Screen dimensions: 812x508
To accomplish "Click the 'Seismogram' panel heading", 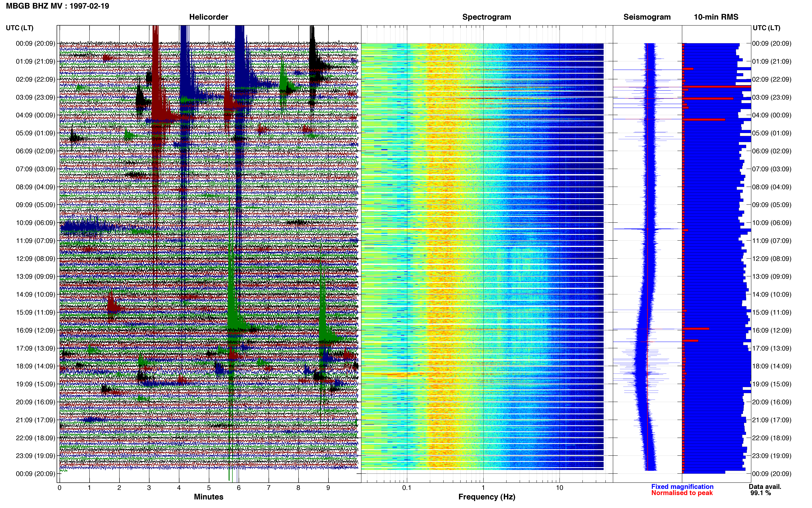I will (647, 17).
